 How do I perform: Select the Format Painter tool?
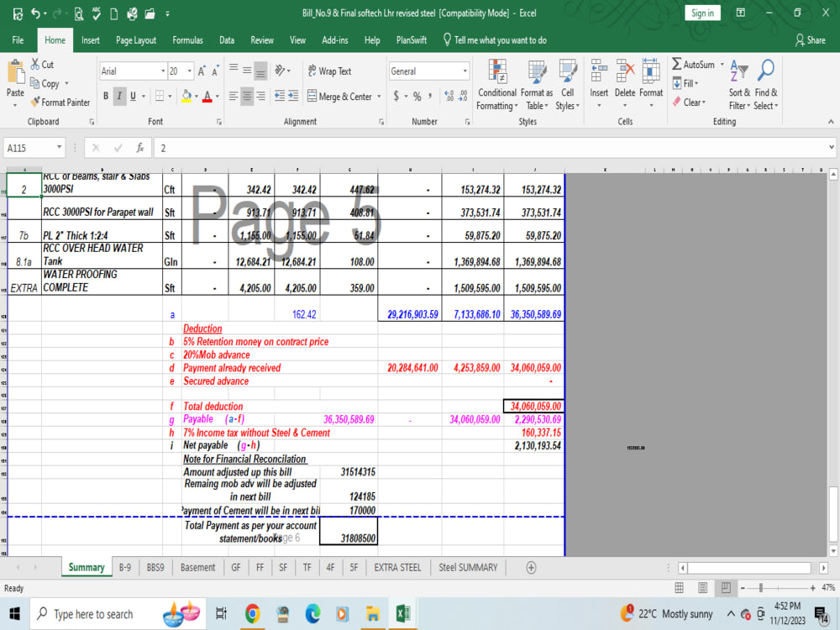point(60,102)
